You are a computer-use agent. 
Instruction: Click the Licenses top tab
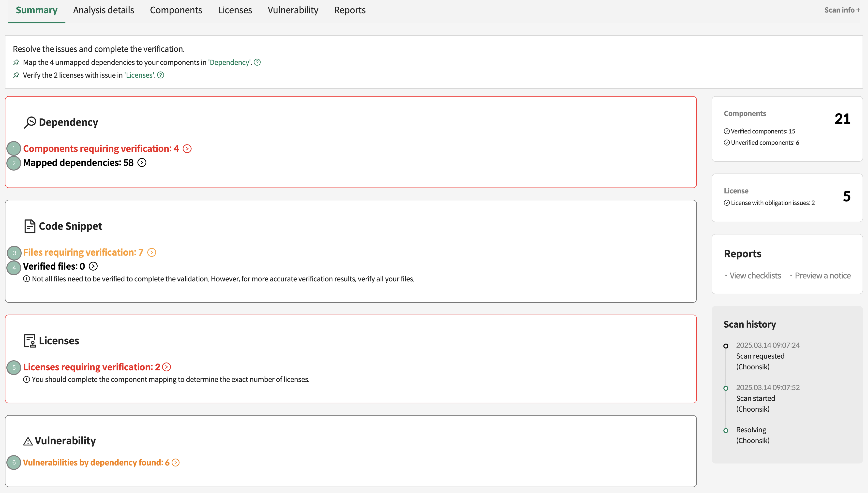click(x=235, y=10)
